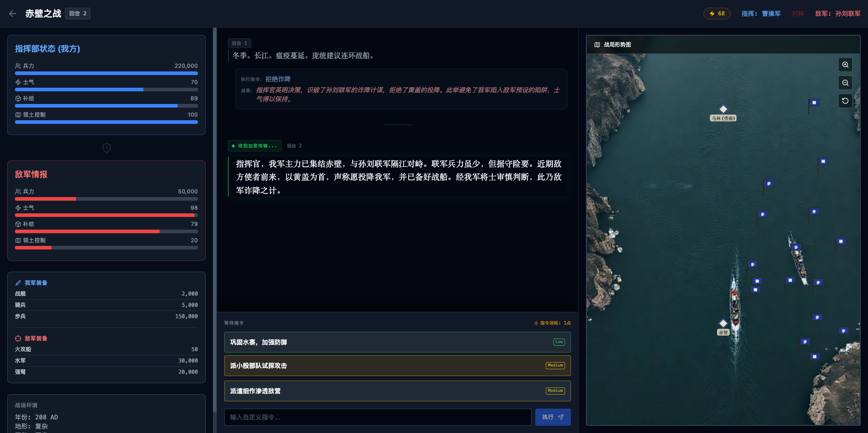Click the shield icon between status panels
This screenshot has width=868, height=433.
click(107, 148)
